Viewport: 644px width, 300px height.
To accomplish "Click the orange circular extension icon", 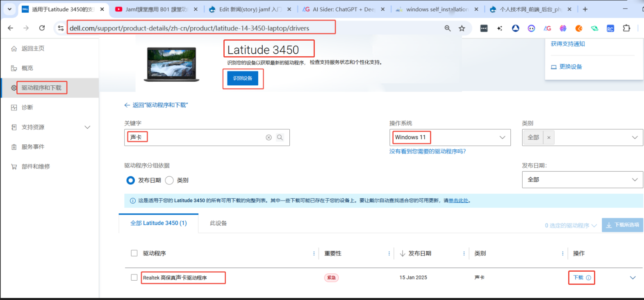I will pyautogui.click(x=579, y=28).
